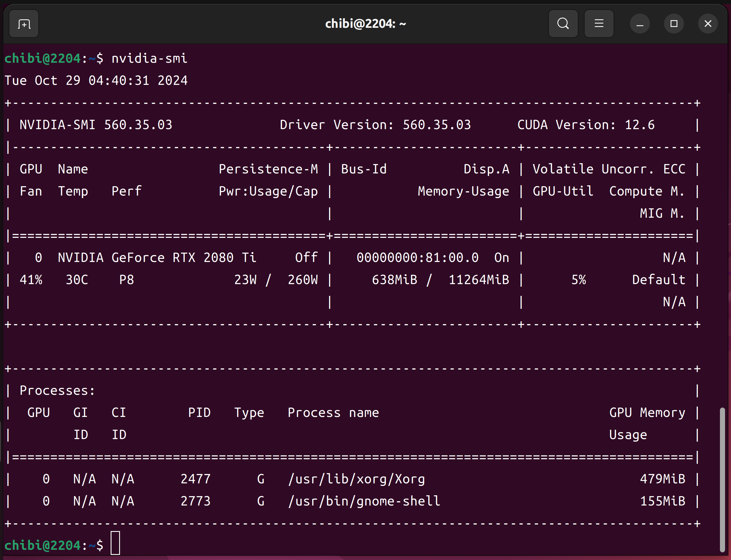This screenshot has width=731, height=560.
Task: Open the hamburger menu
Action: point(599,24)
